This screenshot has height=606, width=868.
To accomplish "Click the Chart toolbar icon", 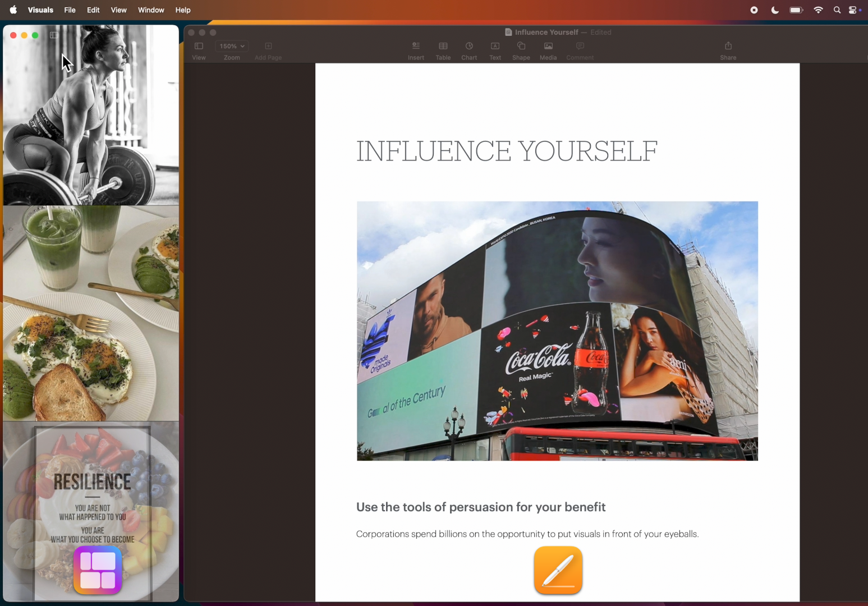I will click(469, 47).
